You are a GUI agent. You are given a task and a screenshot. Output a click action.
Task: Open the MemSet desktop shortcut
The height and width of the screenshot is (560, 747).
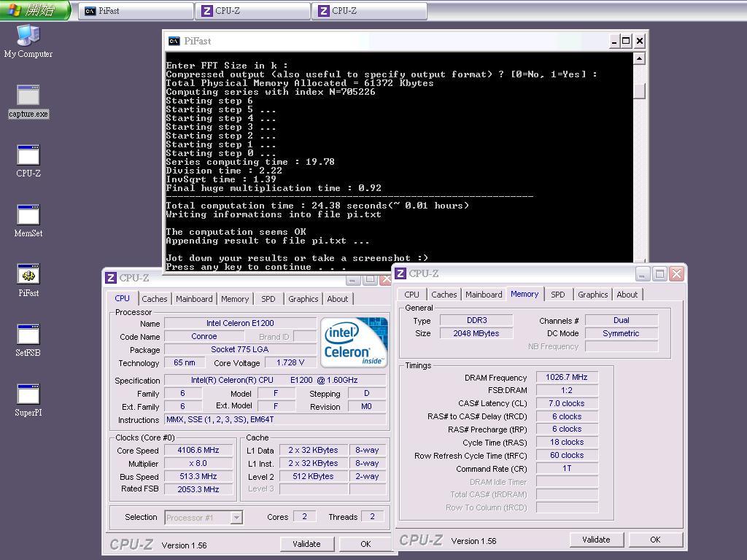pos(28,221)
